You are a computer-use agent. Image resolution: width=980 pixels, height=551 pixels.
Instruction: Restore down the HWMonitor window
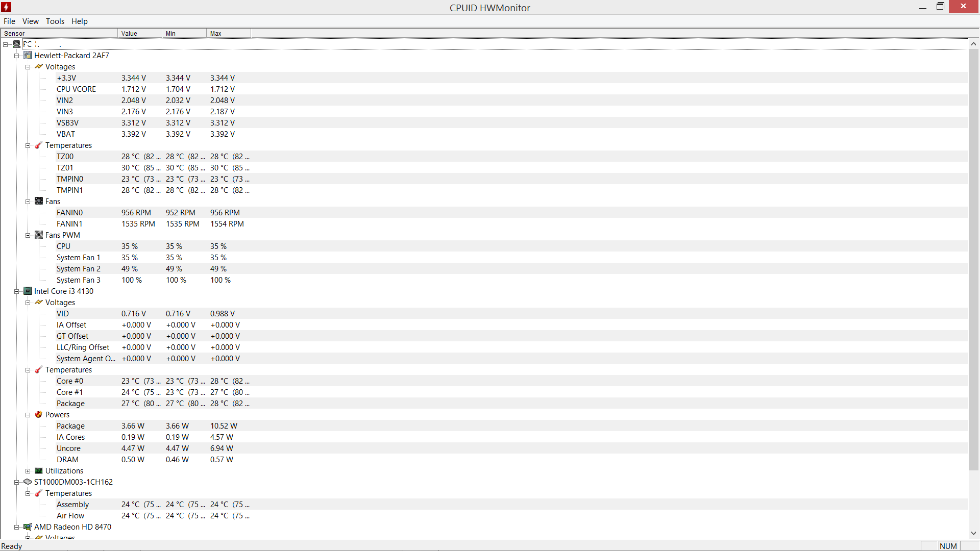coord(940,7)
